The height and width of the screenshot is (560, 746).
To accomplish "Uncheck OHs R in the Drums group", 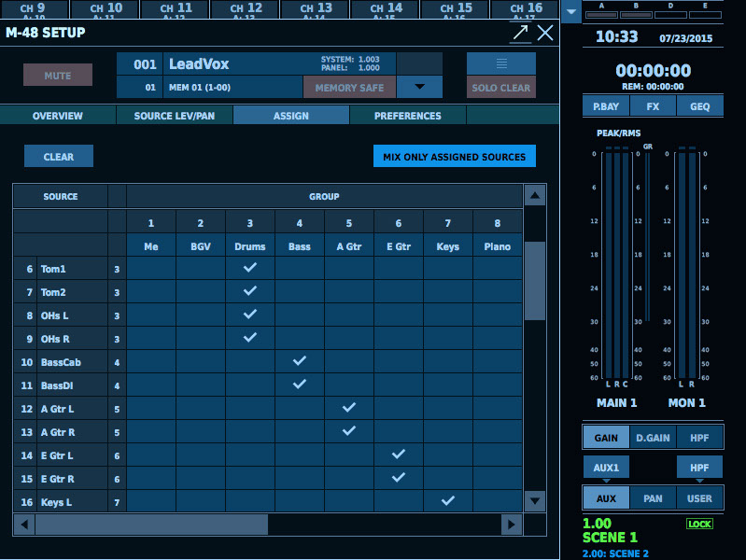I will click(x=250, y=338).
